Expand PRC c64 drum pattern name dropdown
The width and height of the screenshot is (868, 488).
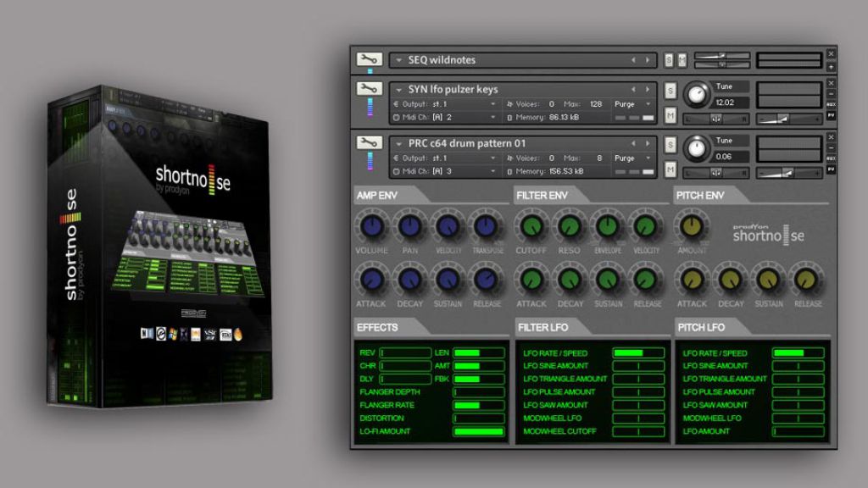[398, 144]
